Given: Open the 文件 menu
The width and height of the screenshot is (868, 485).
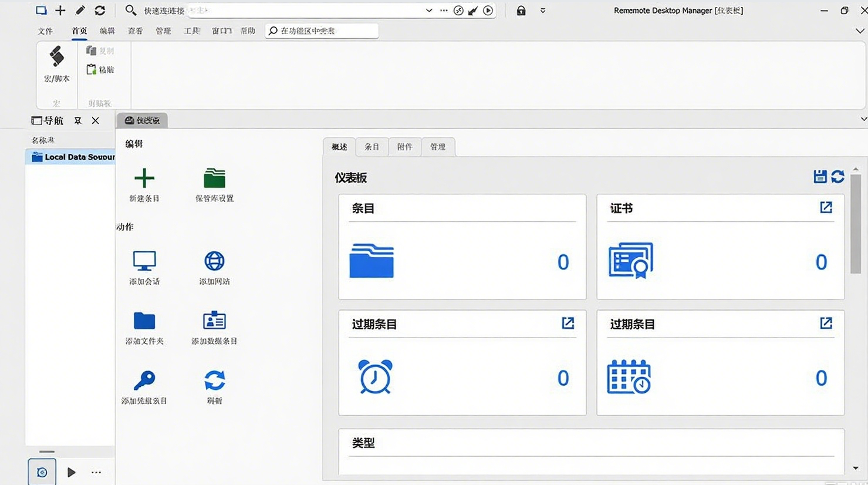Looking at the screenshot, I should (x=45, y=31).
